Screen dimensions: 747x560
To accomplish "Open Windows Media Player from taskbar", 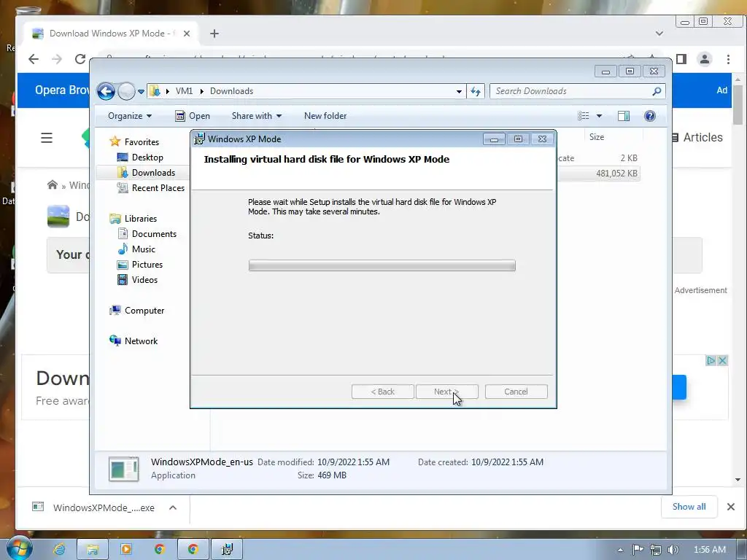I will [x=126, y=549].
